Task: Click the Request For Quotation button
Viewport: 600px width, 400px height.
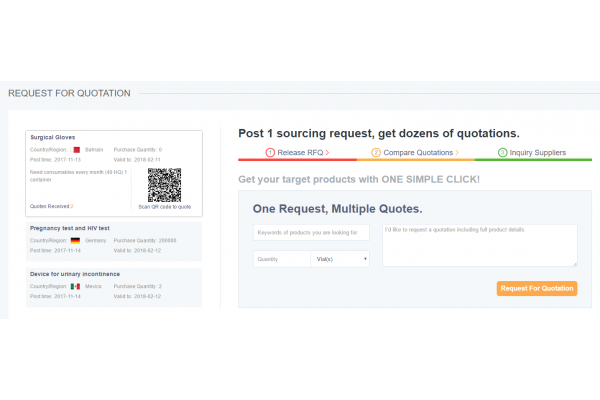Action: 536,288
